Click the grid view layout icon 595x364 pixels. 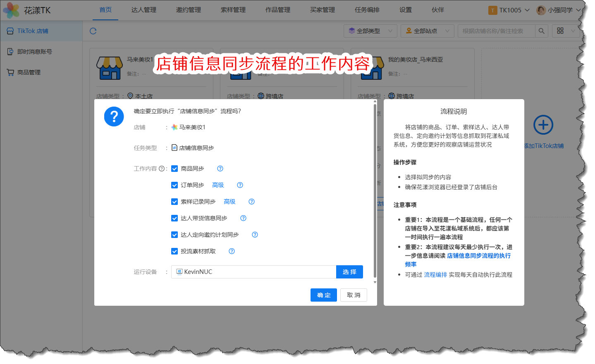560,31
